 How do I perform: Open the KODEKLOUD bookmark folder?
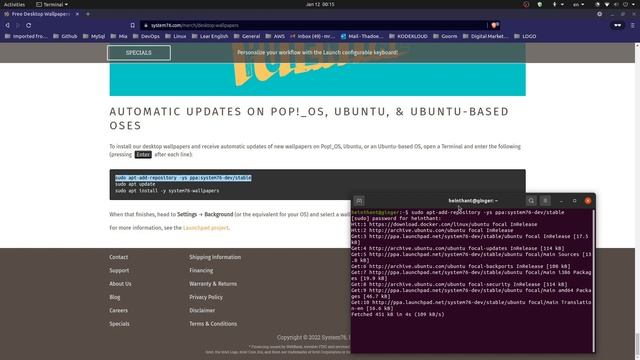coord(408,36)
